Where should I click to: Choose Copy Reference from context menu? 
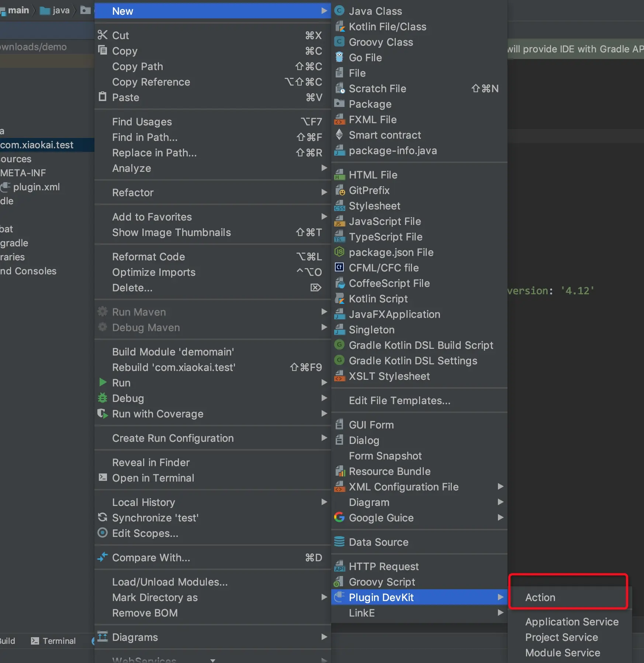213,82
